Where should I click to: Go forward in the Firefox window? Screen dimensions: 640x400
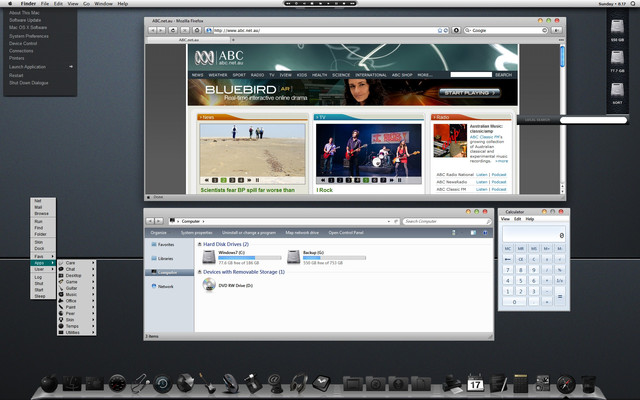click(161, 30)
